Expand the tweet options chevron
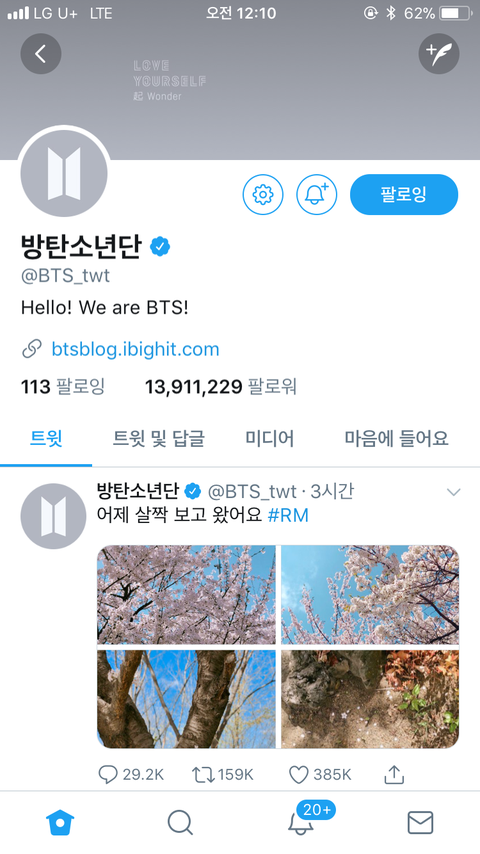The height and width of the screenshot is (854, 480). [x=453, y=492]
